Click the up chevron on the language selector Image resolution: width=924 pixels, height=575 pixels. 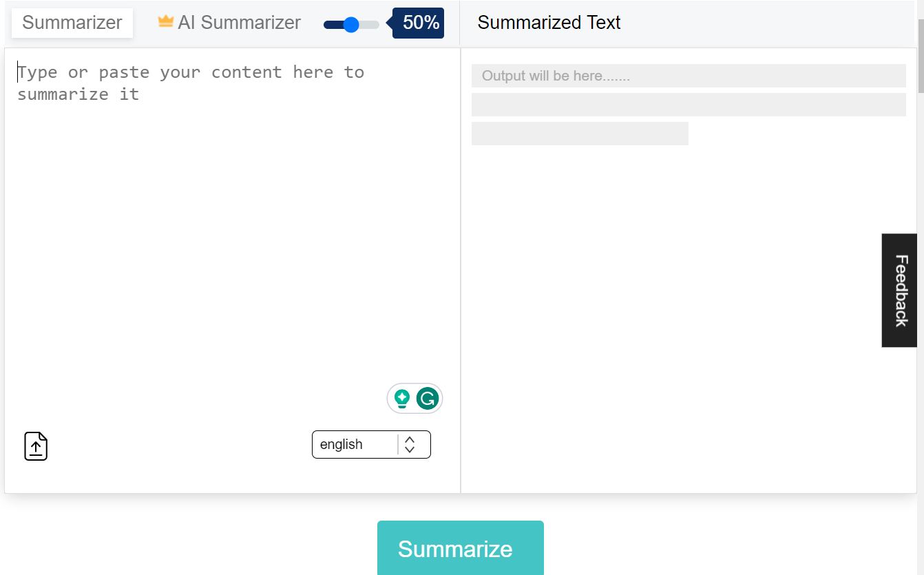(409, 439)
